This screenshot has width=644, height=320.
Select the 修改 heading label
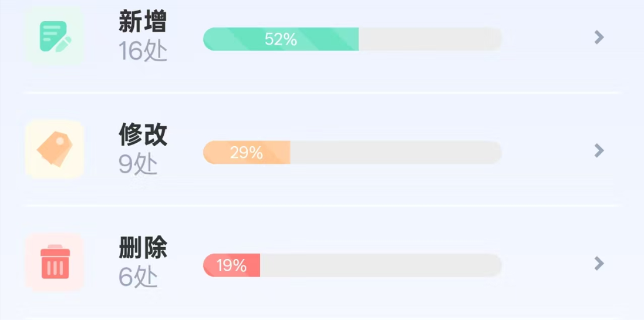pos(143,135)
